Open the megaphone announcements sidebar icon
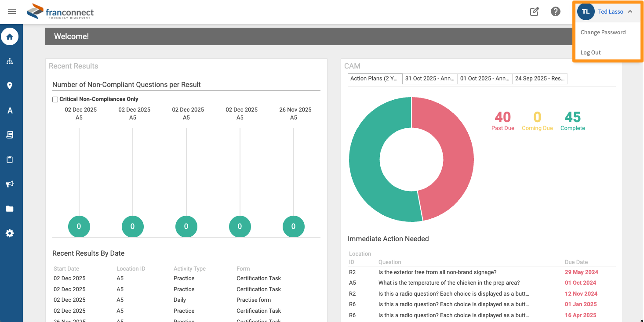The width and height of the screenshot is (644, 322). [10, 184]
